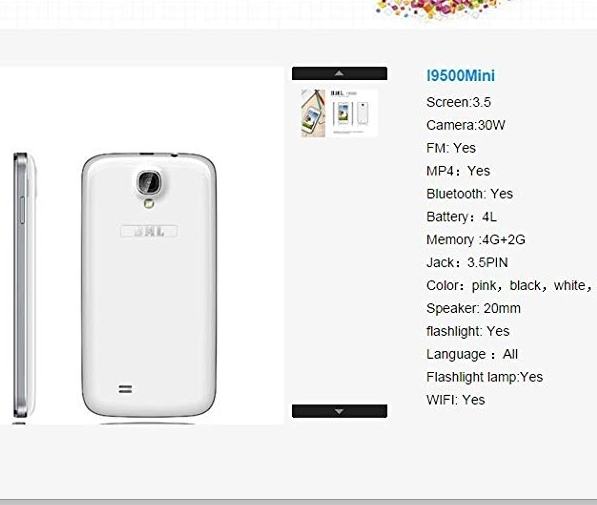This screenshot has width=597, height=505.
Task: Click the Battery: 4L specification
Action: point(461,217)
